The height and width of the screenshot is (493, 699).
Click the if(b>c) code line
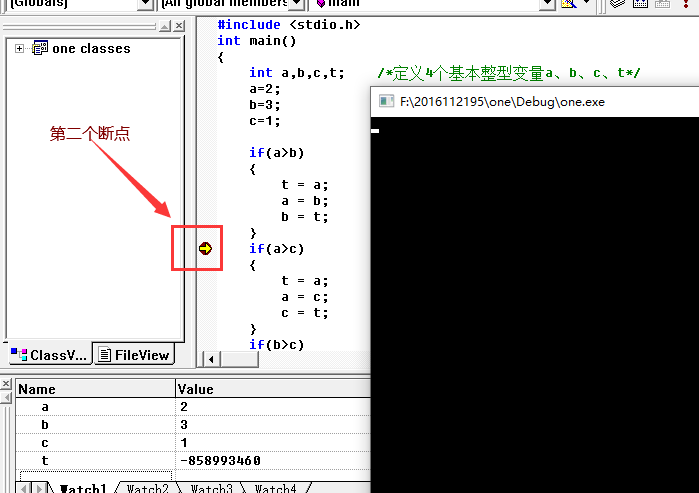coord(276,345)
